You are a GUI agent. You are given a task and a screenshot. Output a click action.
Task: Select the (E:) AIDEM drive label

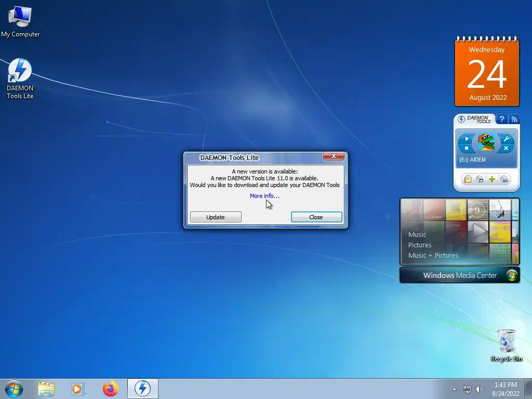point(472,159)
